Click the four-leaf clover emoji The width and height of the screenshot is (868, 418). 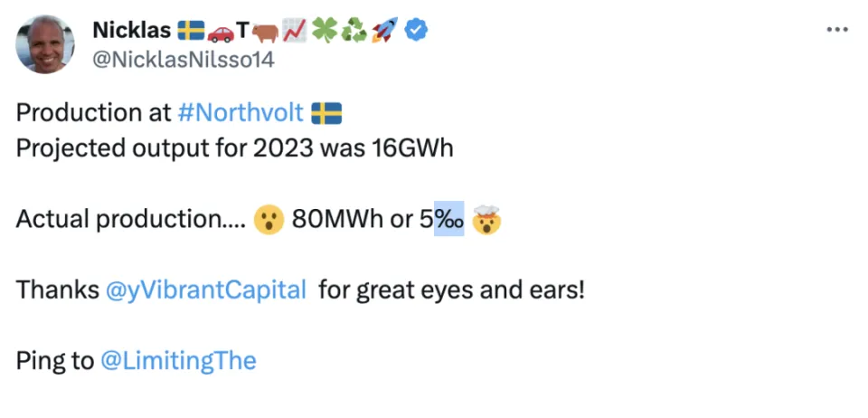point(324,31)
